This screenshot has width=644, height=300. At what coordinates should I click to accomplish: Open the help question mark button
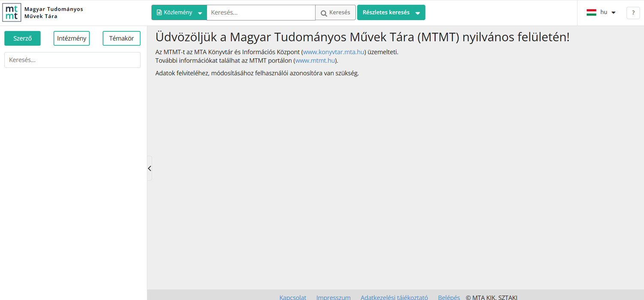[x=633, y=13]
